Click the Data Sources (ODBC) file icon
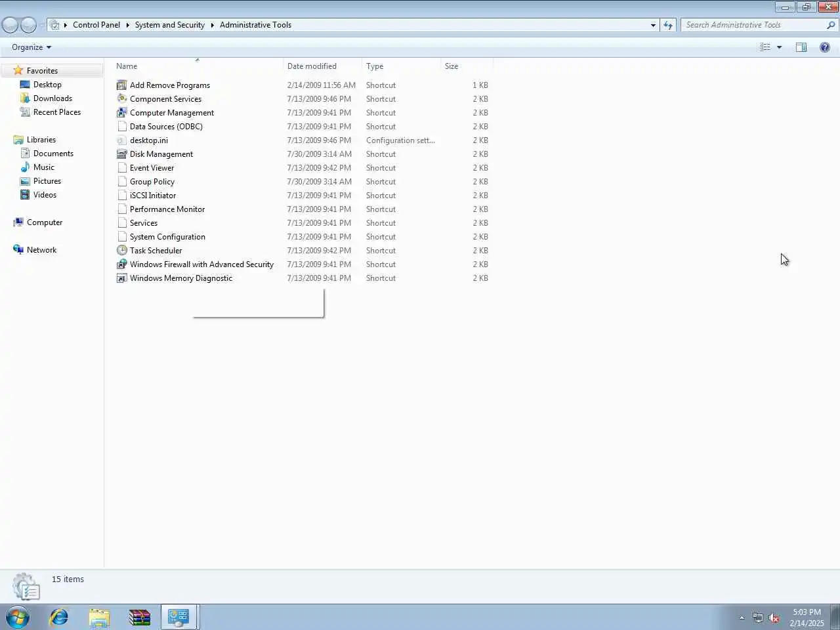Screen dimensions: 840x630 click(x=121, y=127)
